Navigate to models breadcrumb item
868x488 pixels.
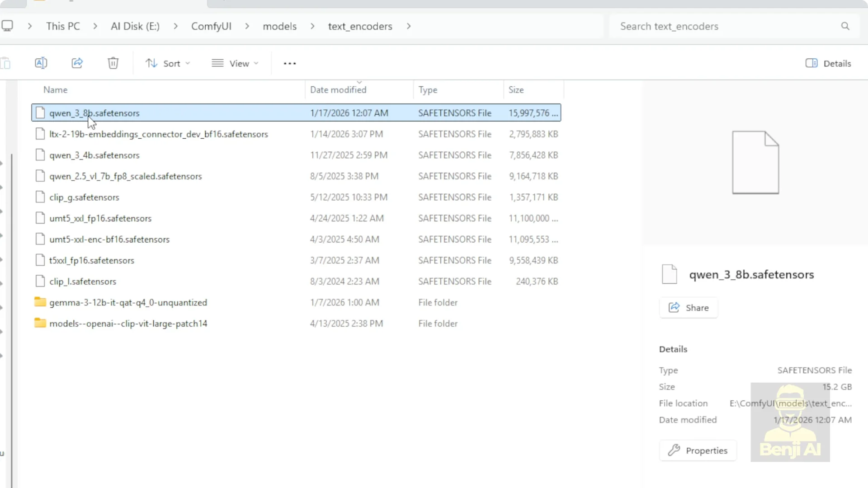(x=279, y=26)
